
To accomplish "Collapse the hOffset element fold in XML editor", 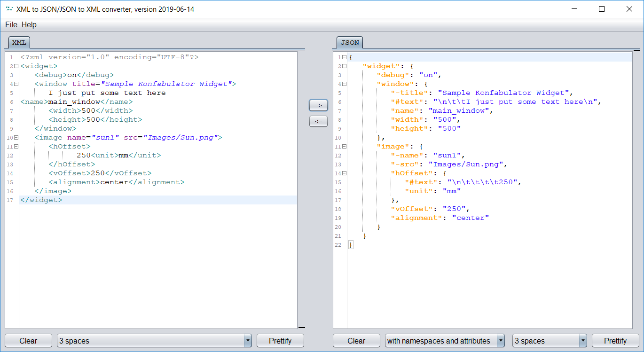I will 16,147.
